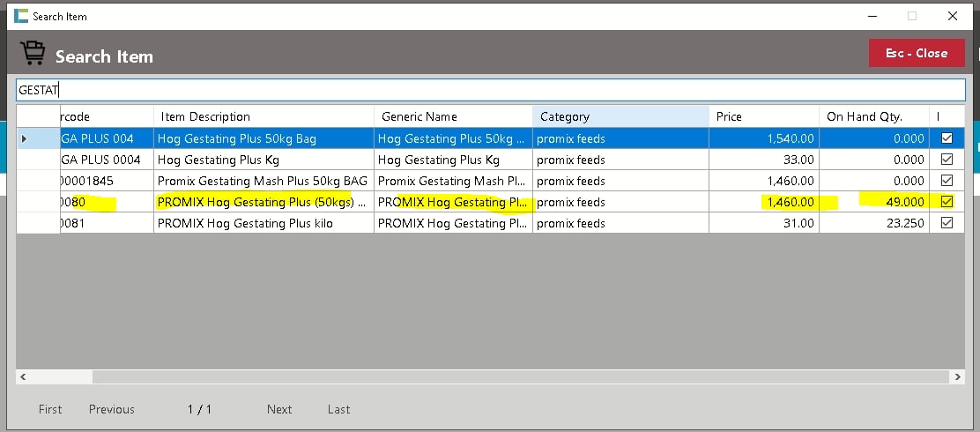Click the scroll left arrow of horizontal scrollbar
This screenshot has height=432, width=980.
23,376
